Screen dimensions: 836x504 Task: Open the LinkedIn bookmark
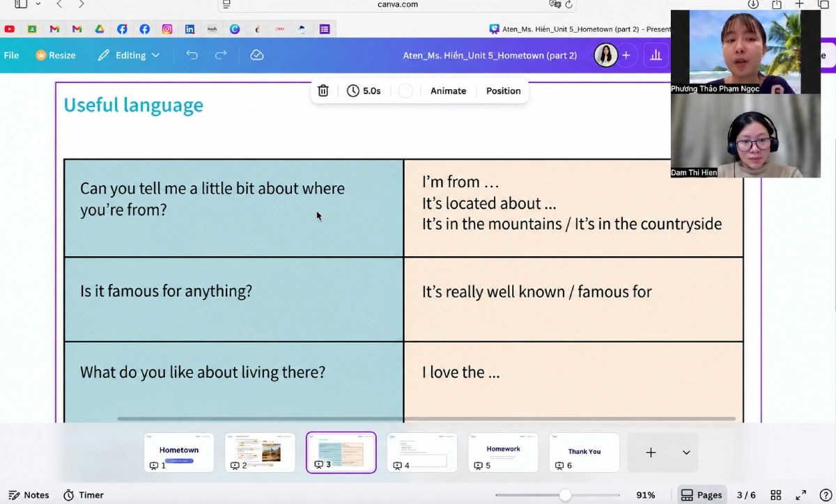click(x=189, y=29)
